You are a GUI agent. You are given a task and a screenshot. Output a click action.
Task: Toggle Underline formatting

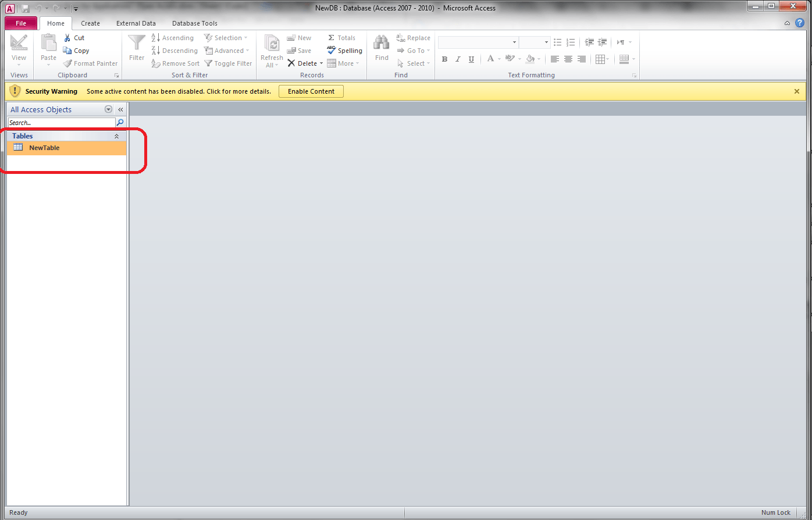pyautogui.click(x=471, y=59)
